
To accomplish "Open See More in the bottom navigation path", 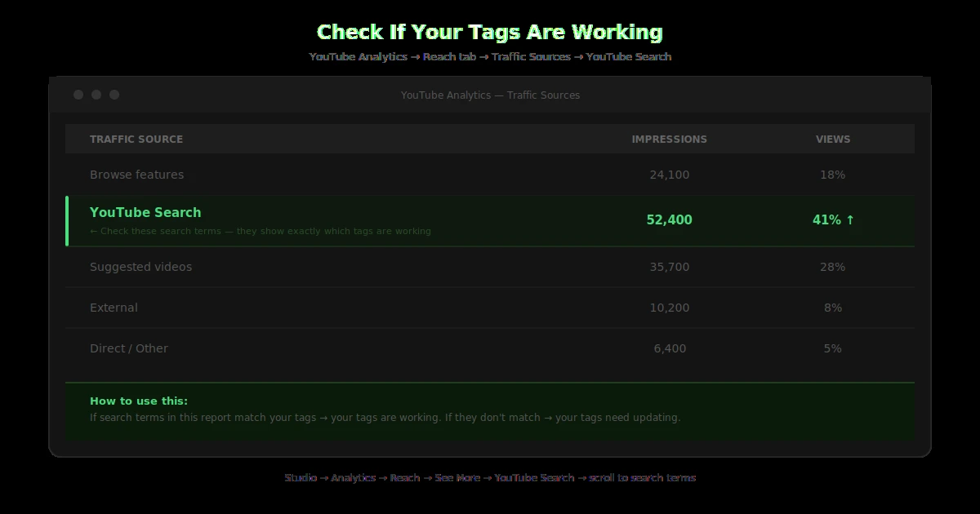I will click(458, 478).
